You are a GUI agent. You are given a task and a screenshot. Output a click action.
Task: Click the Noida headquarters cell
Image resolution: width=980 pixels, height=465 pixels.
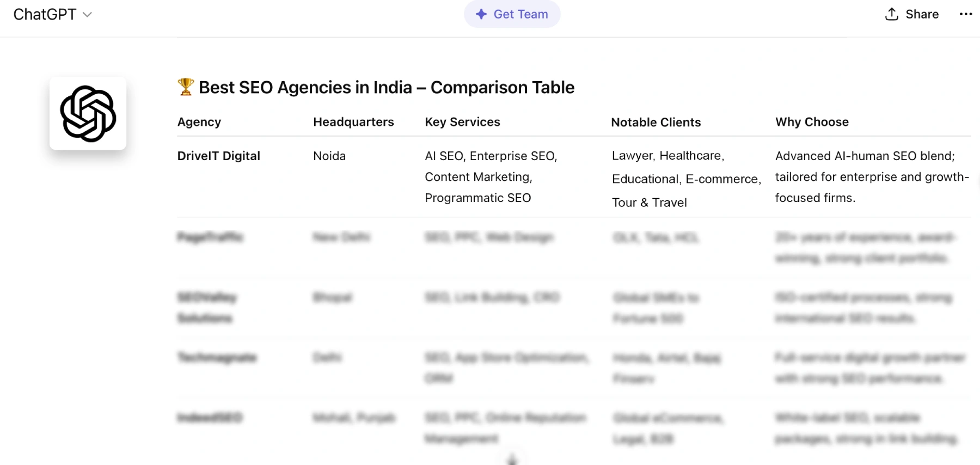coord(329,156)
